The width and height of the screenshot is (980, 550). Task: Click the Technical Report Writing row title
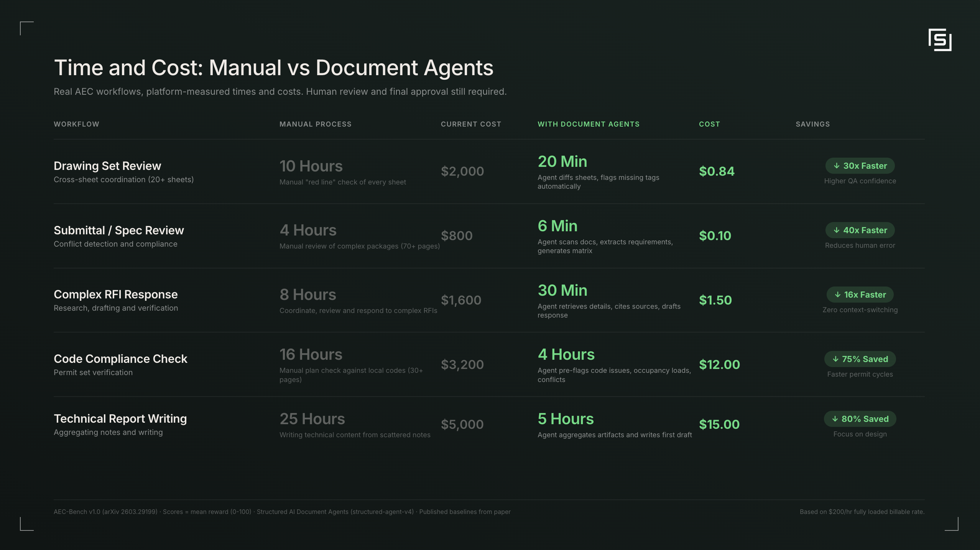[x=120, y=418]
